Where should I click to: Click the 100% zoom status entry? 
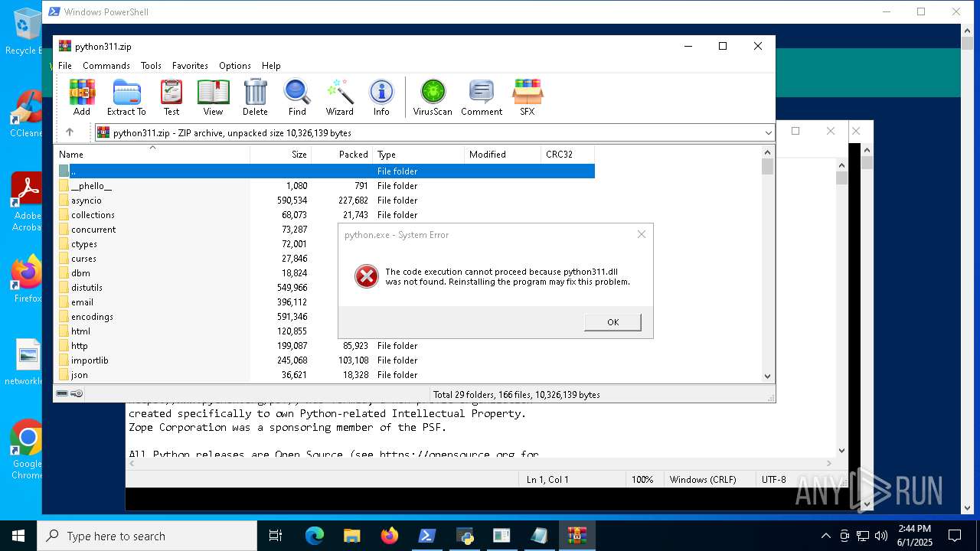(x=642, y=479)
